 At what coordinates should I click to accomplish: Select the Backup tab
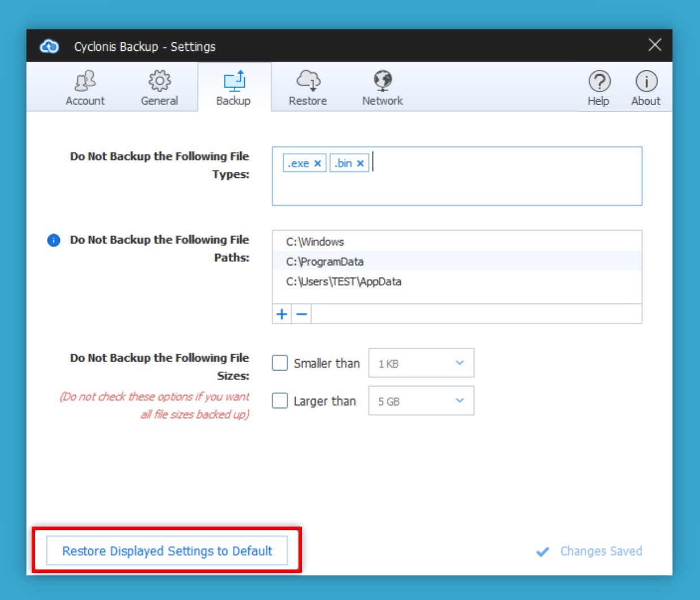234,88
